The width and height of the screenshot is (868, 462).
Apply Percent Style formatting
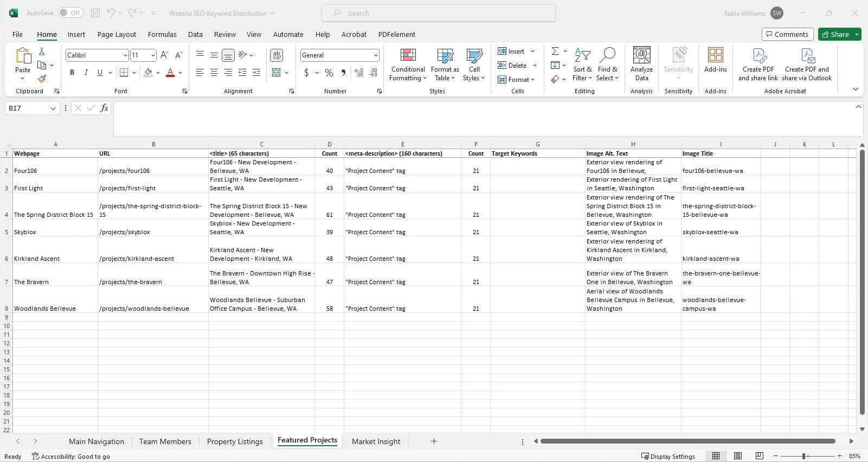329,73
